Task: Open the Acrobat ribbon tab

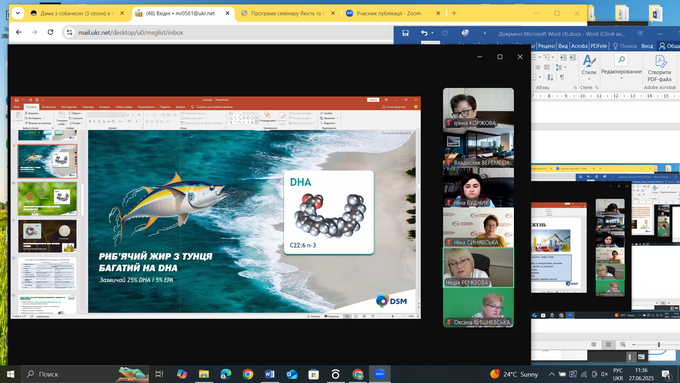Action: coord(579,46)
